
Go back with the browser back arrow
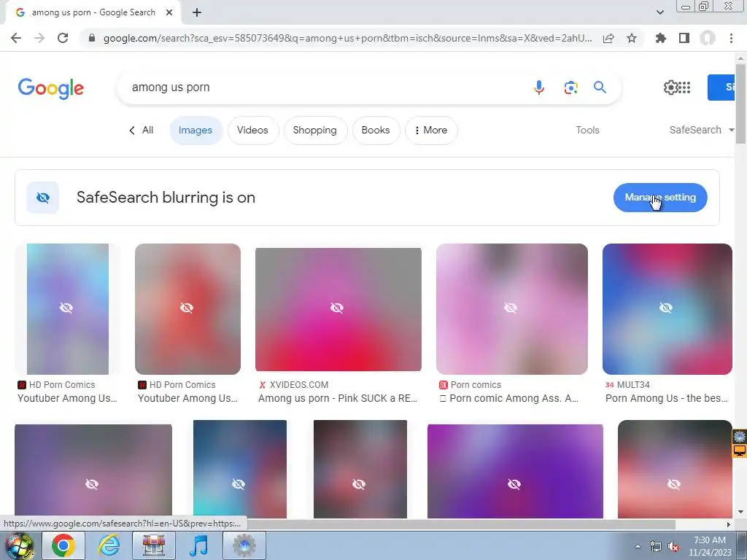pyautogui.click(x=16, y=38)
